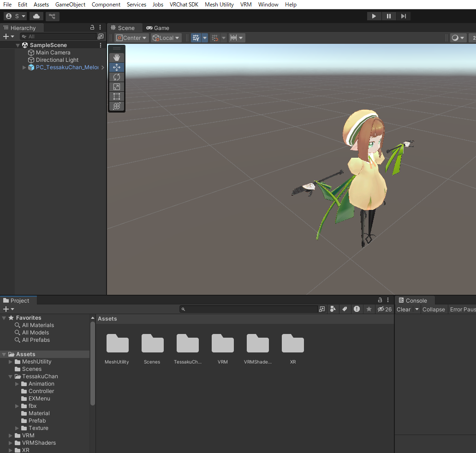Select the Rect transform tool

[117, 96]
